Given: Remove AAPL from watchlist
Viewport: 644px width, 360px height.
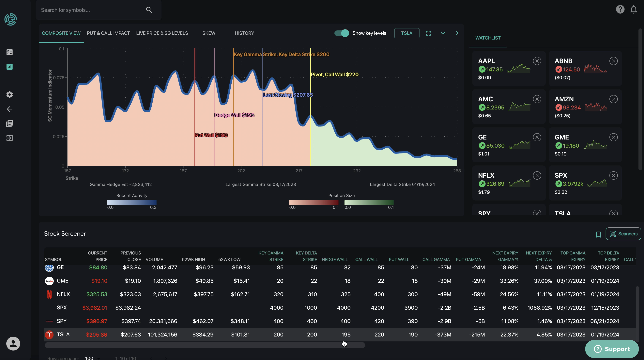Looking at the screenshot, I should tap(537, 61).
